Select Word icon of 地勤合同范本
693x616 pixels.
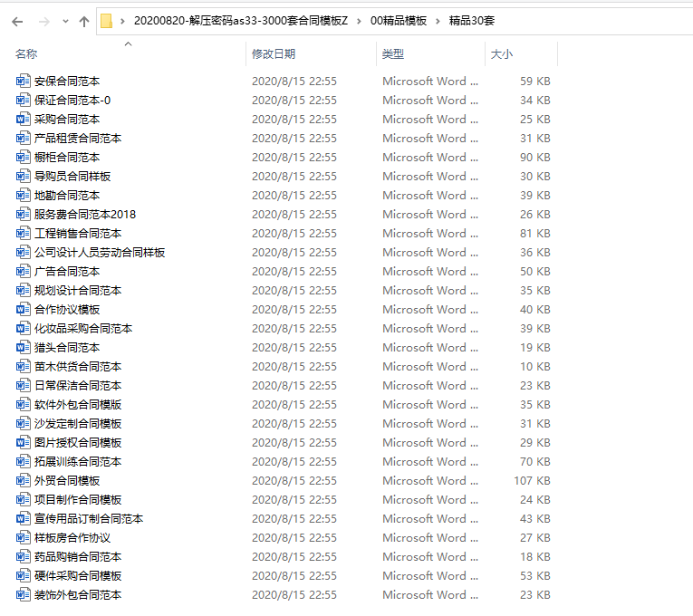tap(23, 195)
